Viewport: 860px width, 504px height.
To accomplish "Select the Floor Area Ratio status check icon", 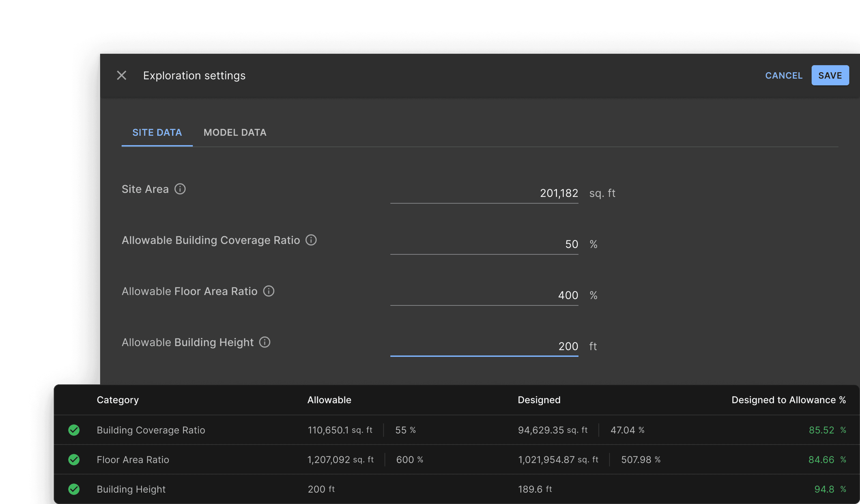I will pyautogui.click(x=74, y=459).
